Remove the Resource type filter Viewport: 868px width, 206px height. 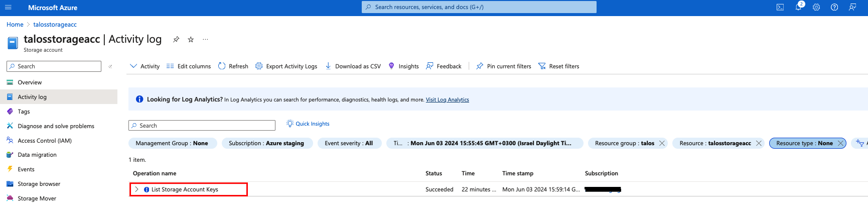(840, 143)
